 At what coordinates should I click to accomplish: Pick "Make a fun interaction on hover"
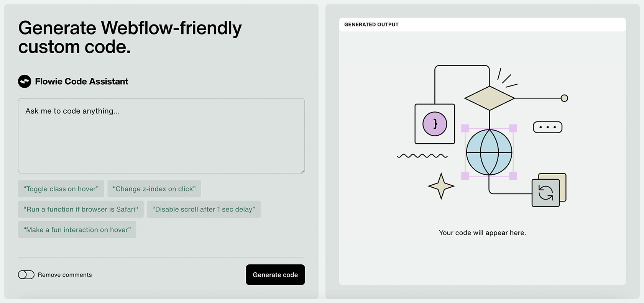(x=77, y=230)
